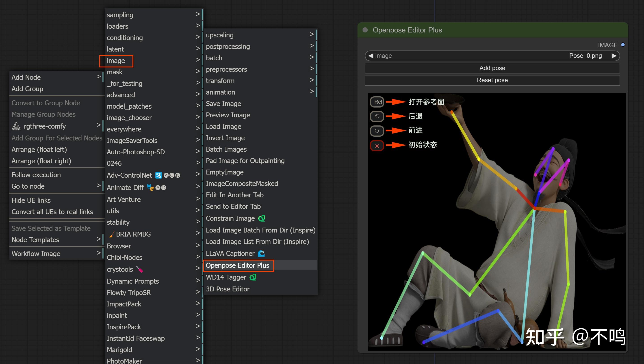Expand the preprocessors submenu
This screenshot has width=644, height=364.
pyautogui.click(x=260, y=69)
